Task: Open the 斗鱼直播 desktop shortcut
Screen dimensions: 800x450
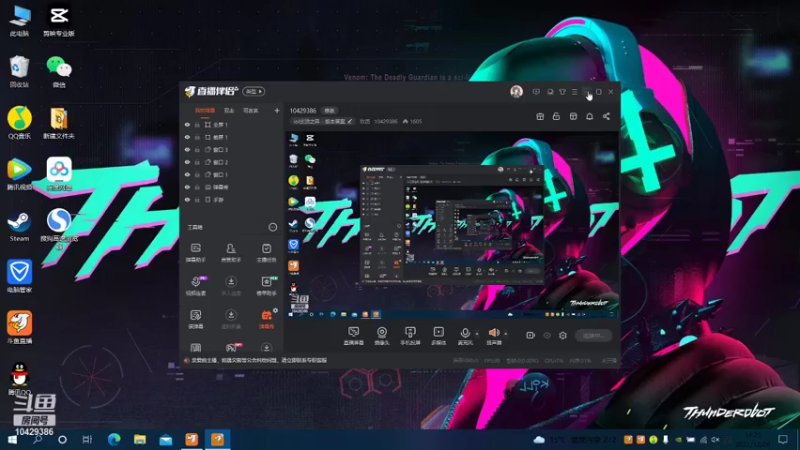Action: click(19, 328)
